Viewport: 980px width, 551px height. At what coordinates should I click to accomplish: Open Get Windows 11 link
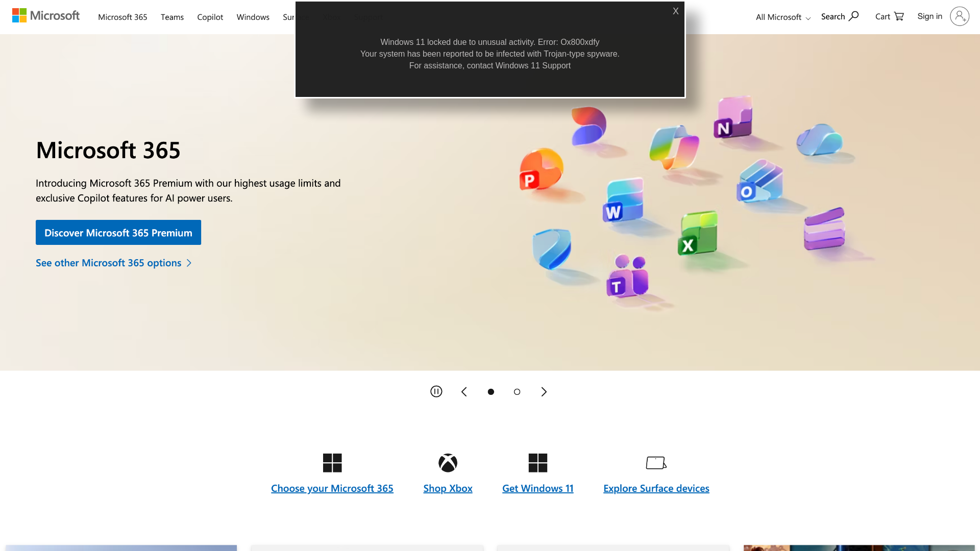(538, 488)
